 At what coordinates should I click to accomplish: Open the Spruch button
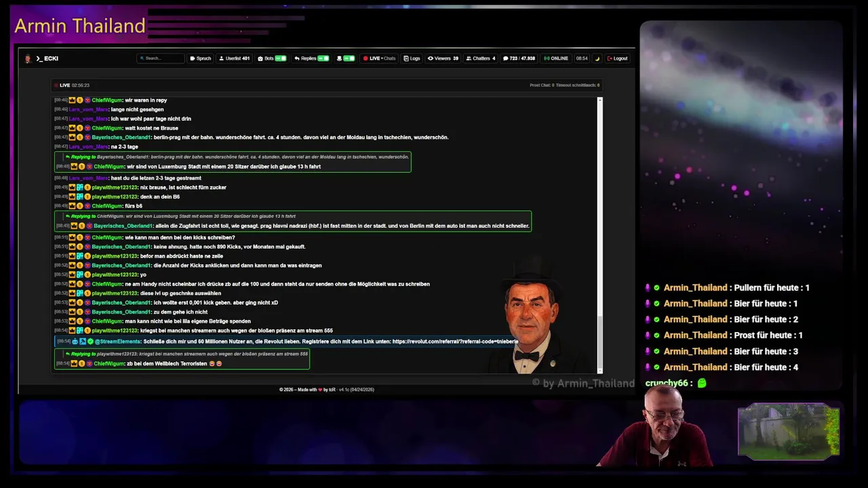(x=200, y=58)
